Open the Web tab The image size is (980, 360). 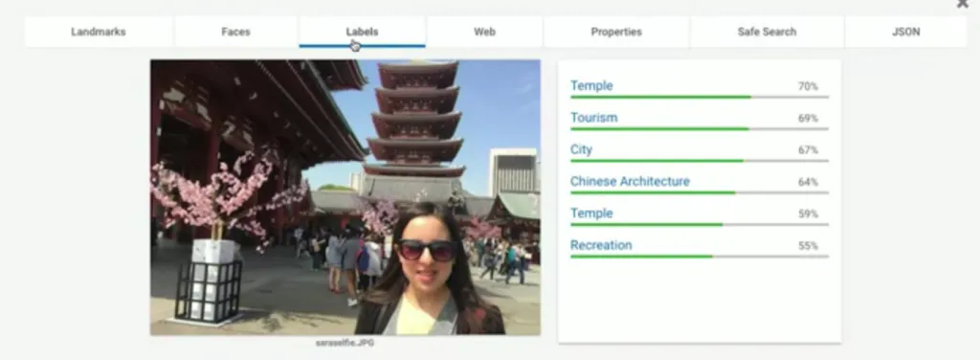pos(484,32)
